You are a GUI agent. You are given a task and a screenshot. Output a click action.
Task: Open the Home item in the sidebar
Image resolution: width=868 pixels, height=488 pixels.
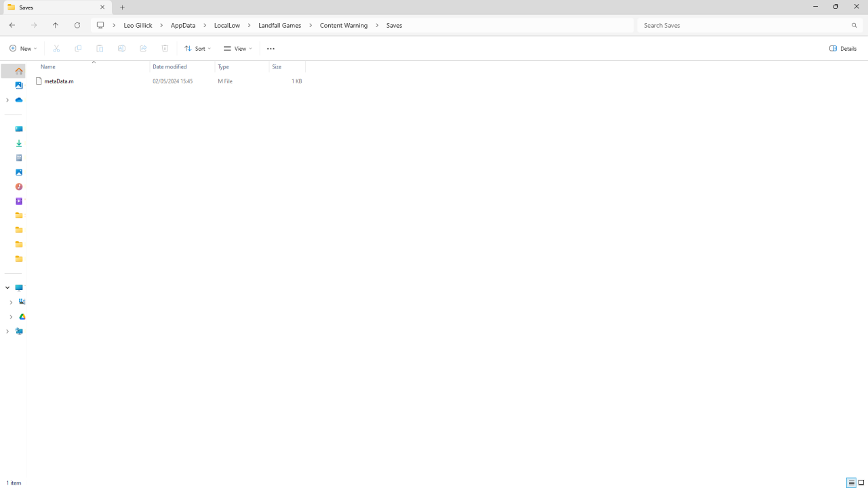[x=18, y=71]
